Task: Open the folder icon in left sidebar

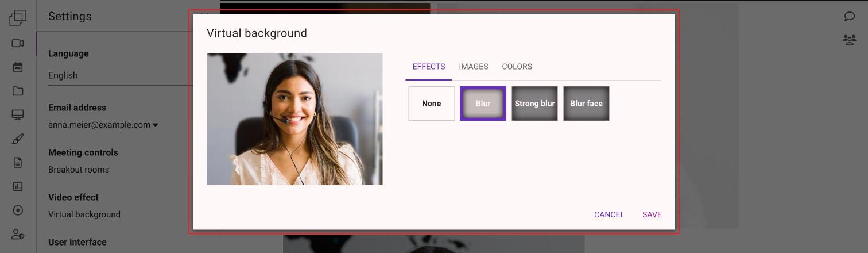Action: click(18, 91)
